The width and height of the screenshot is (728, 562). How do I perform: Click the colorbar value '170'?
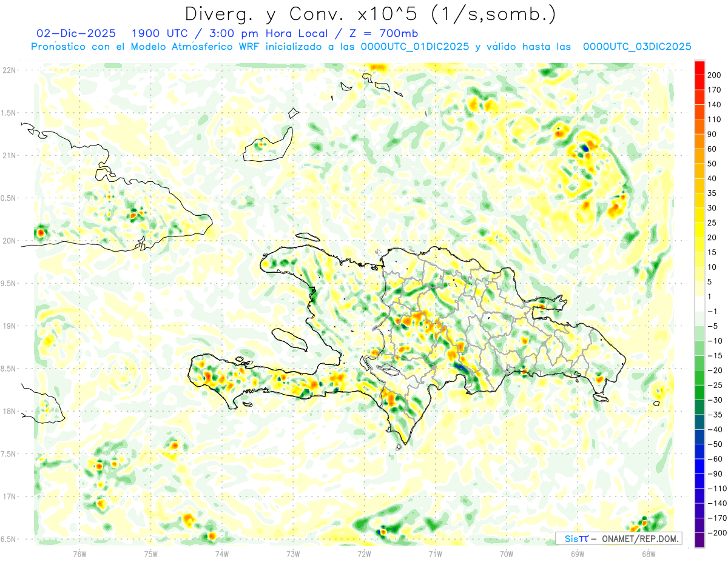(x=715, y=90)
